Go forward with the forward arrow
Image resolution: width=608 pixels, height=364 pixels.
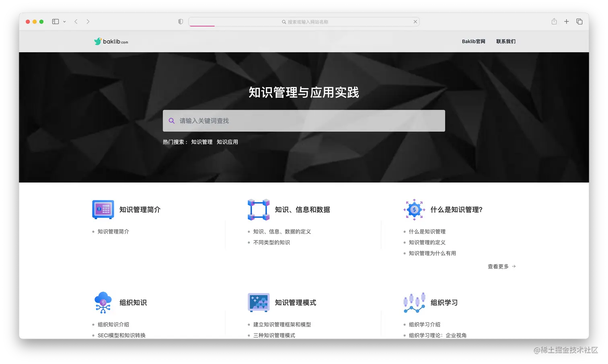tap(88, 22)
